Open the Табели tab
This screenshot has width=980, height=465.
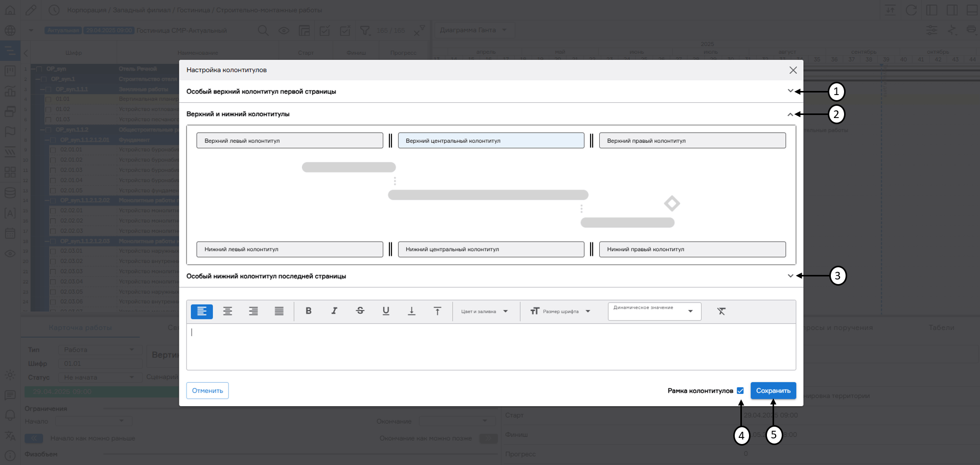(943, 328)
